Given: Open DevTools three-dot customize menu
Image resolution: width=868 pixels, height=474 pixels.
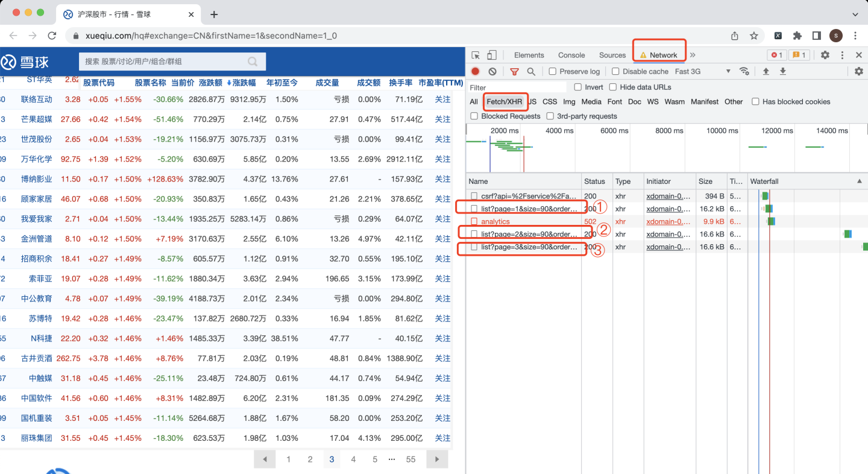Looking at the screenshot, I should click(842, 55).
